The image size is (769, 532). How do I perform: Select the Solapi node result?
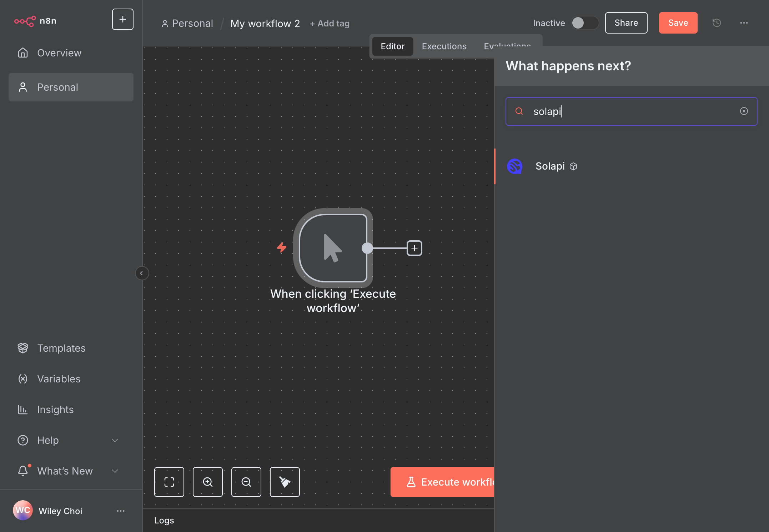631,166
